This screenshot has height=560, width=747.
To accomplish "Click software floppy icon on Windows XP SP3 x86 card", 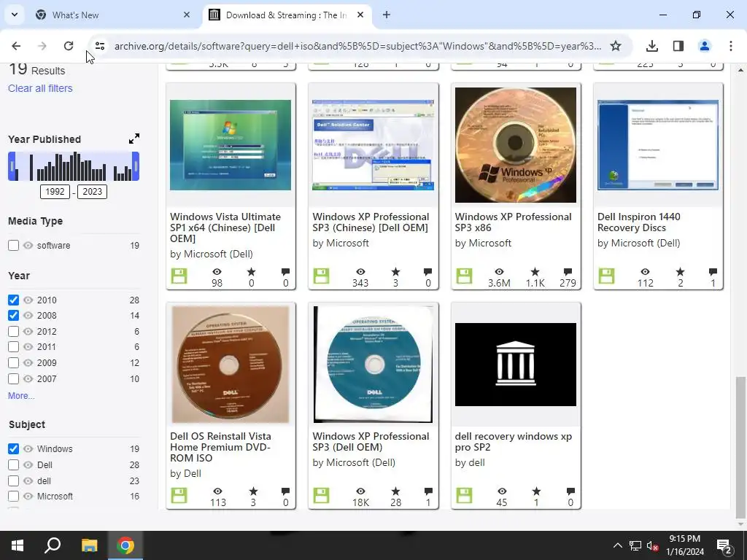I will coord(464,276).
